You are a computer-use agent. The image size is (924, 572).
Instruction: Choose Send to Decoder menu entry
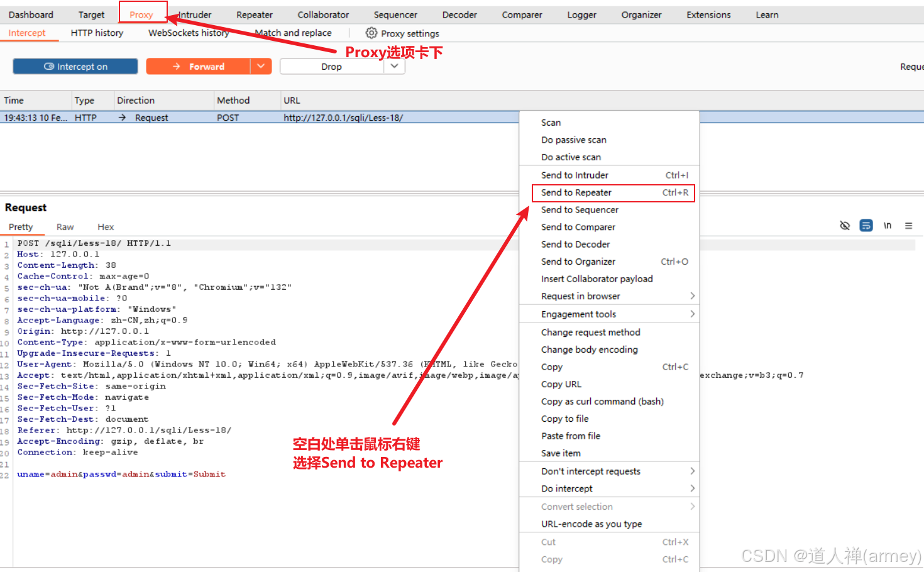click(609, 244)
